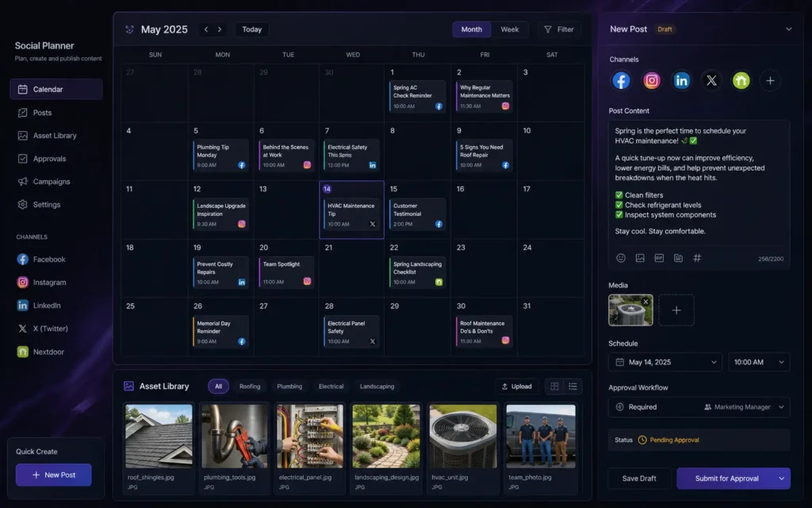
Task: Filter assets by Plumbing
Action: click(x=289, y=387)
